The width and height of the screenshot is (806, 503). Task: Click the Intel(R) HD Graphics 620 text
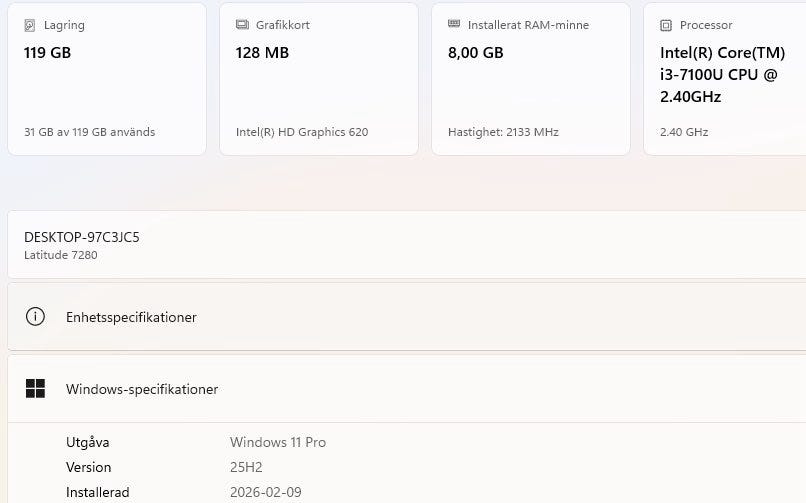pos(302,132)
